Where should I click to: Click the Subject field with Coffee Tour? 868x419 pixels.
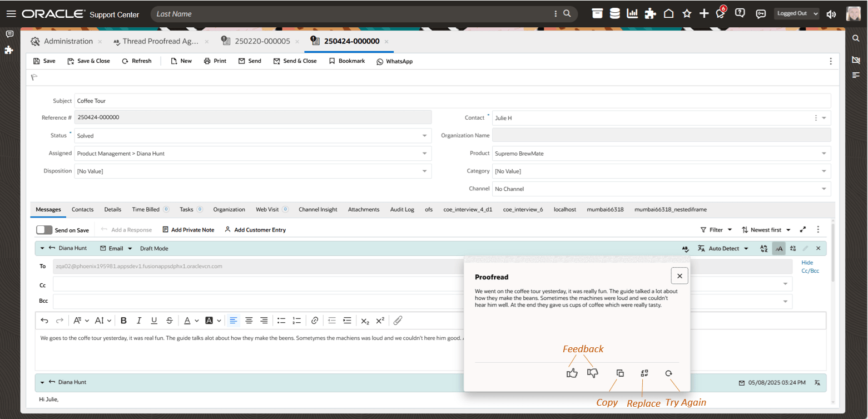click(453, 101)
